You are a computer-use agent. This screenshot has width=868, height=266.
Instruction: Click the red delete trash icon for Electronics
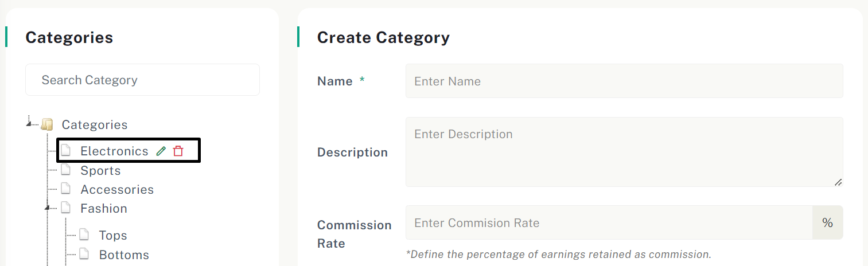(178, 151)
